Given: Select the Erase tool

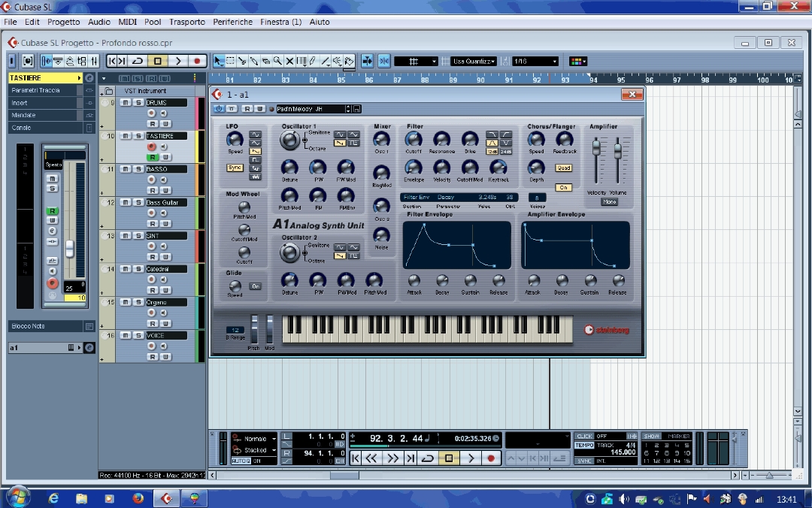Looking at the screenshot, I should [x=266, y=61].
